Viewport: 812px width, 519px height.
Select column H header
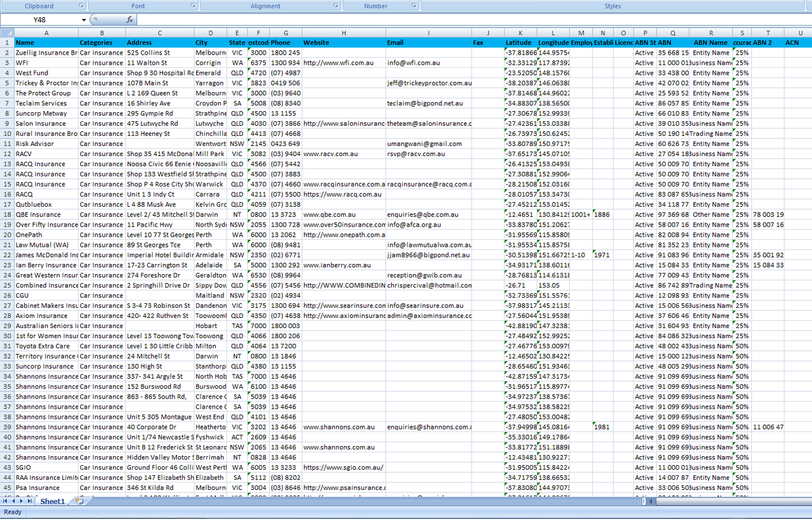343,33
